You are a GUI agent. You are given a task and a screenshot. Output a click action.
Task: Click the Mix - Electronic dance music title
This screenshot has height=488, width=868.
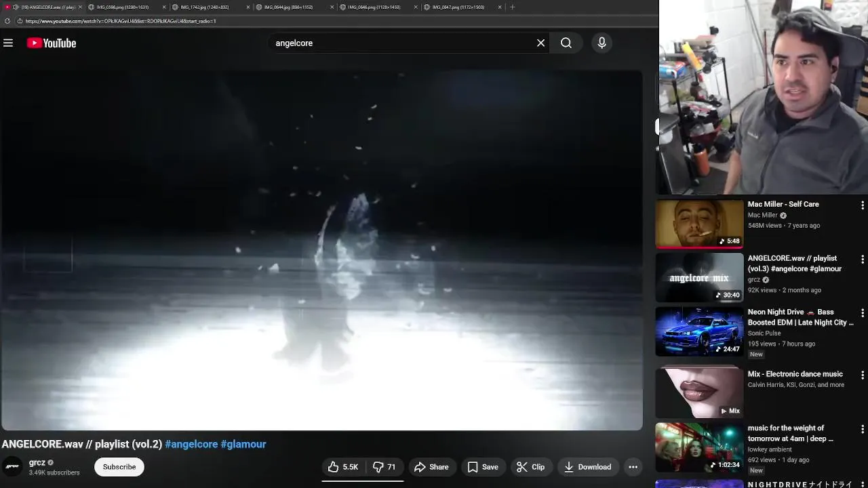[795, 374]
